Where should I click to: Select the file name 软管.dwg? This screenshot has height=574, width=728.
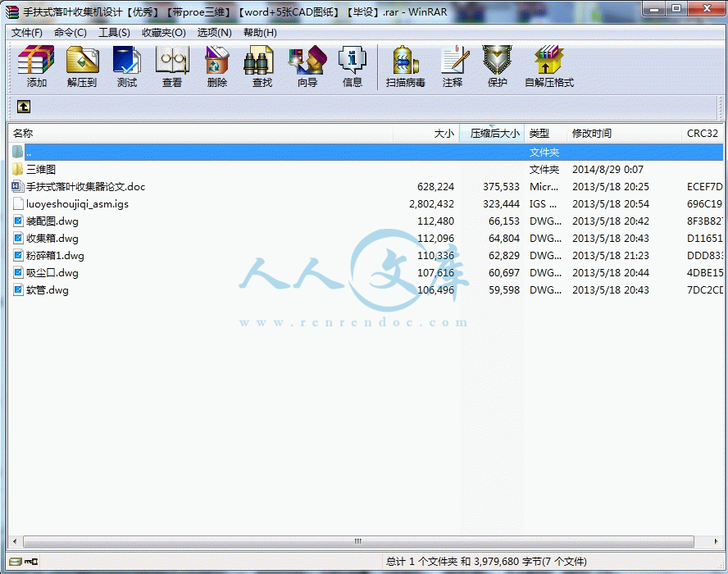tap(48, 289)
